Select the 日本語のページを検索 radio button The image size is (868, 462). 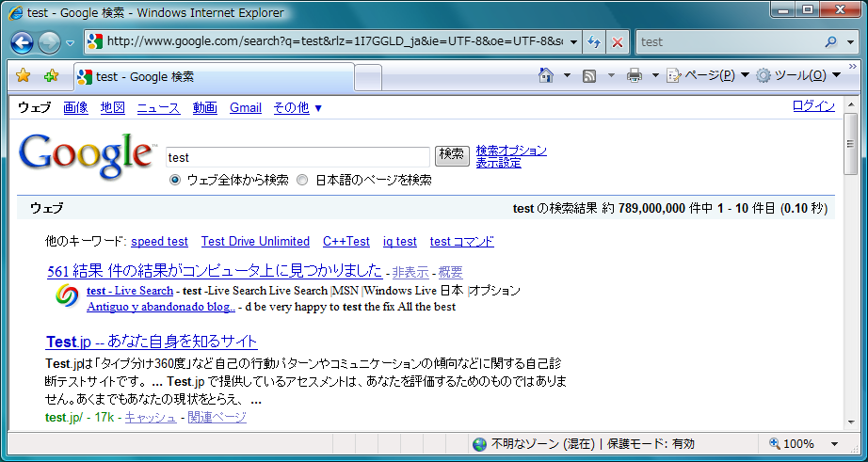[x=302, y=180]
